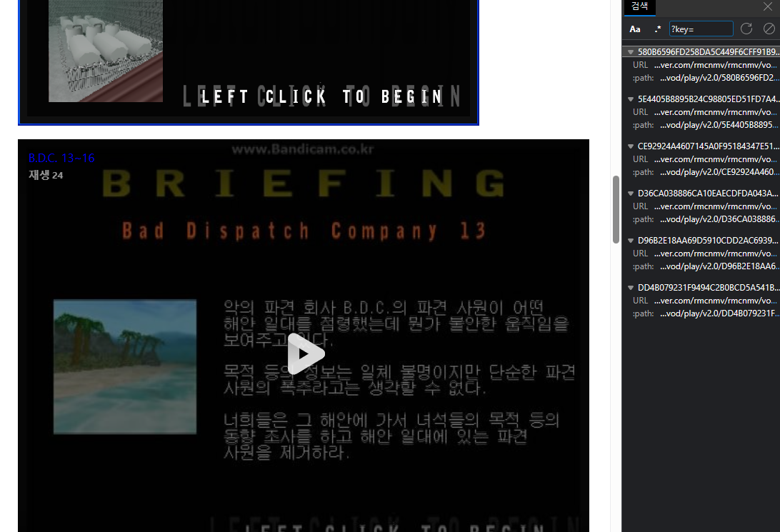Select the 검색 tab

[x=640, y=6]
